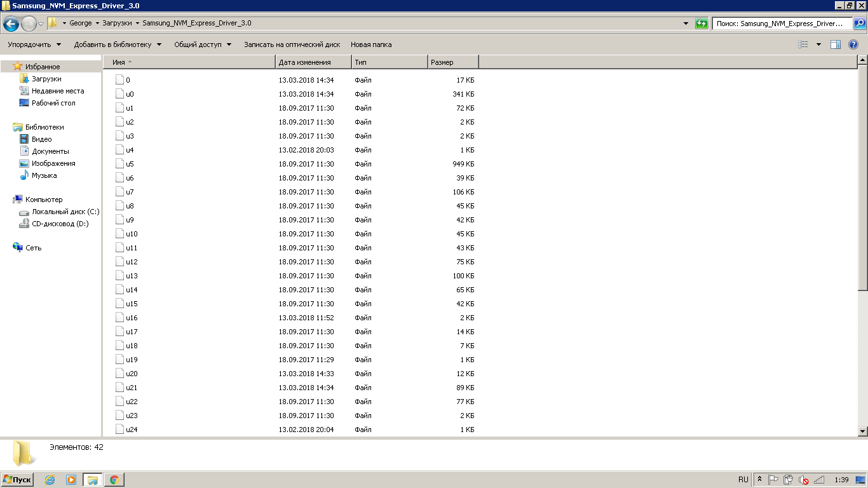
Task: Click the Рабочий стол monitor icon
Action: [24, 103]
